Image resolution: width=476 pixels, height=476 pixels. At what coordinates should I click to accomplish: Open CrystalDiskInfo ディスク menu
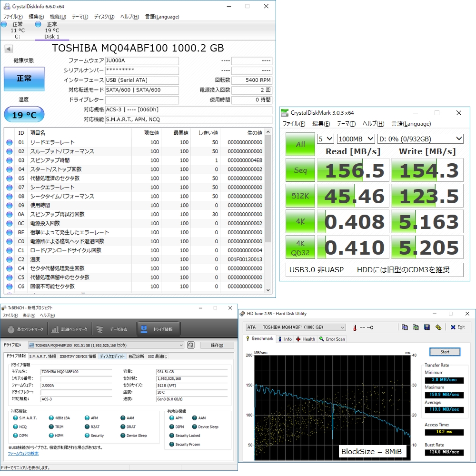click(x=104, y=17)
